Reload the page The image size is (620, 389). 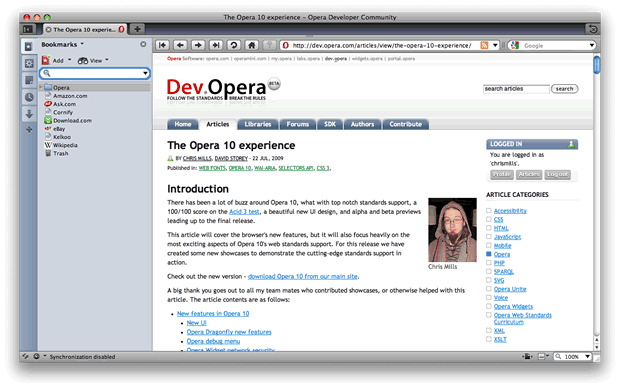pyautogui.click(x=234, y=45)
